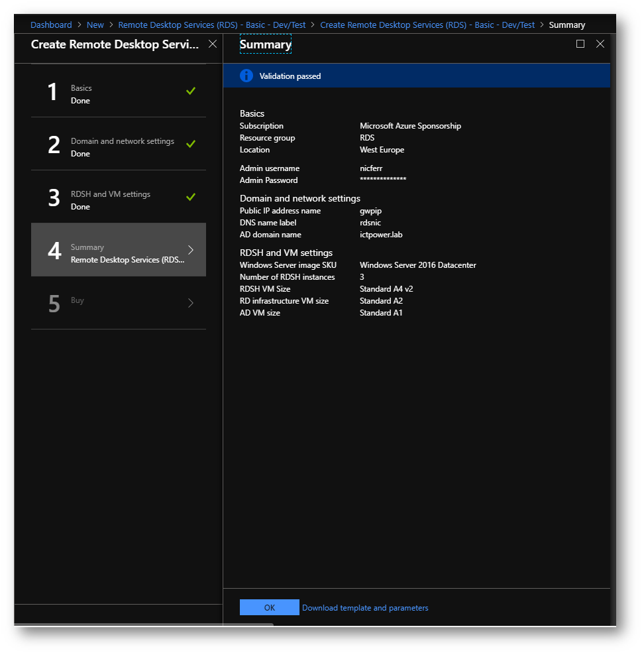Maximize the Summary blade
This screenshot has width=644, height=655.
(580, 44)
